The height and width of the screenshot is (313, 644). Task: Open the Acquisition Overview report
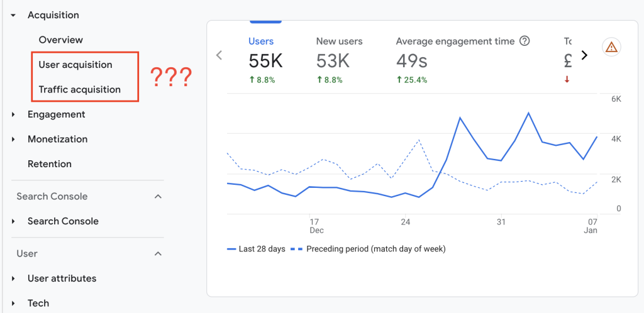click(61, 40)
